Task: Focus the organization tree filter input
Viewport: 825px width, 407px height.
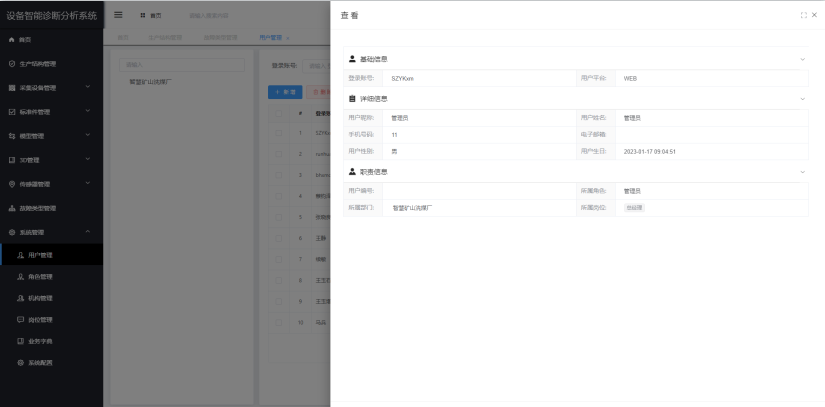Action: coord(182,65)
